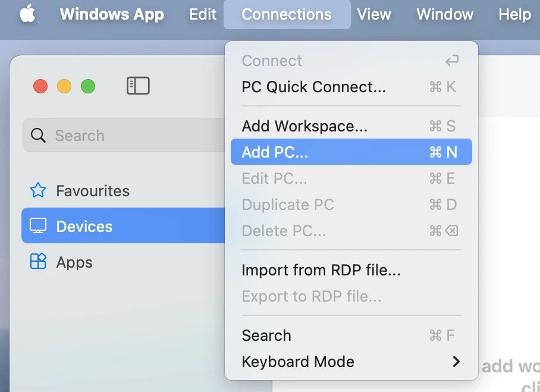Click the magnifying glass search icon
540x392 pixels.
38,136
